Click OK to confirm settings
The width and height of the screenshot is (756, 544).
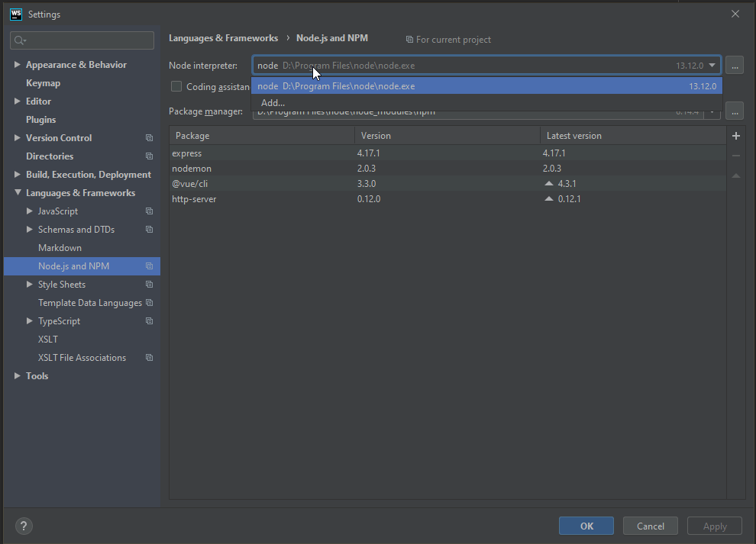(x=586, y=526)
